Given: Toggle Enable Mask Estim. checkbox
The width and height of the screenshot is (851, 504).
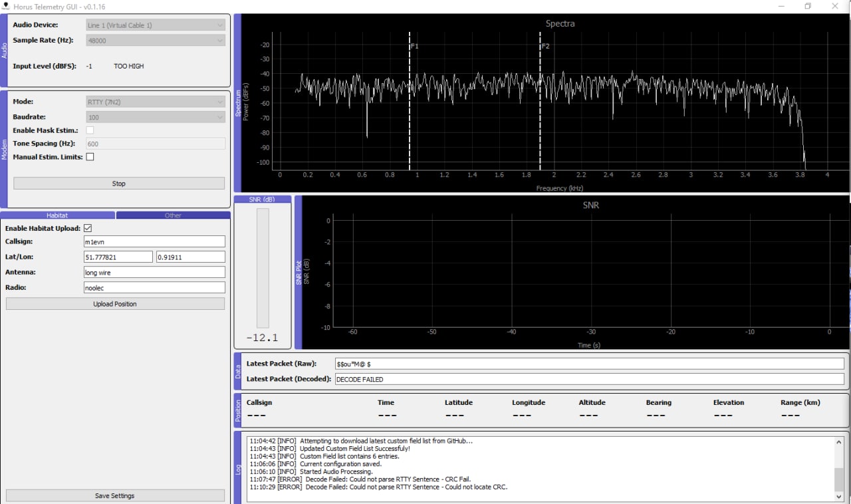Looking at the screenshot, I should tap(90, 130).
